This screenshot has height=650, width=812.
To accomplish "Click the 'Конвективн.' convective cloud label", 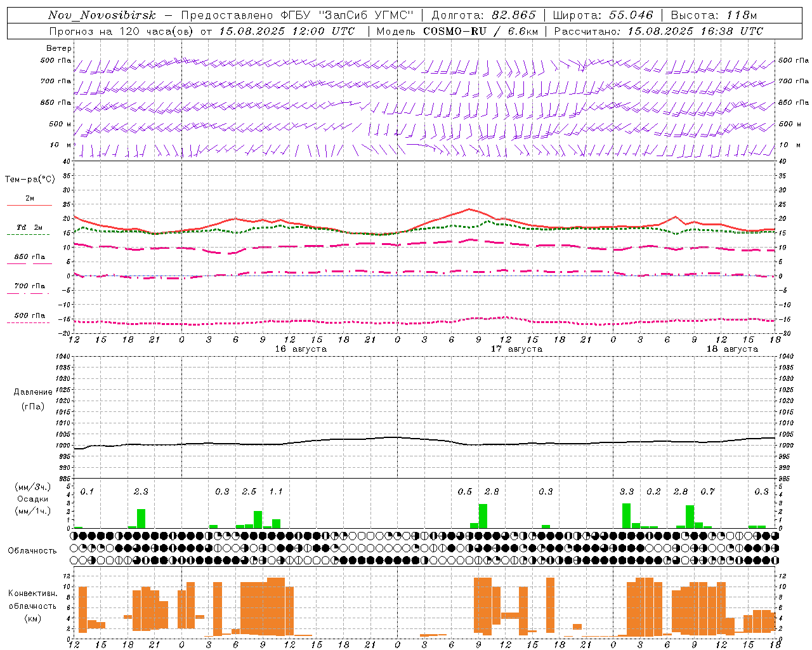I will click(32, 594).
